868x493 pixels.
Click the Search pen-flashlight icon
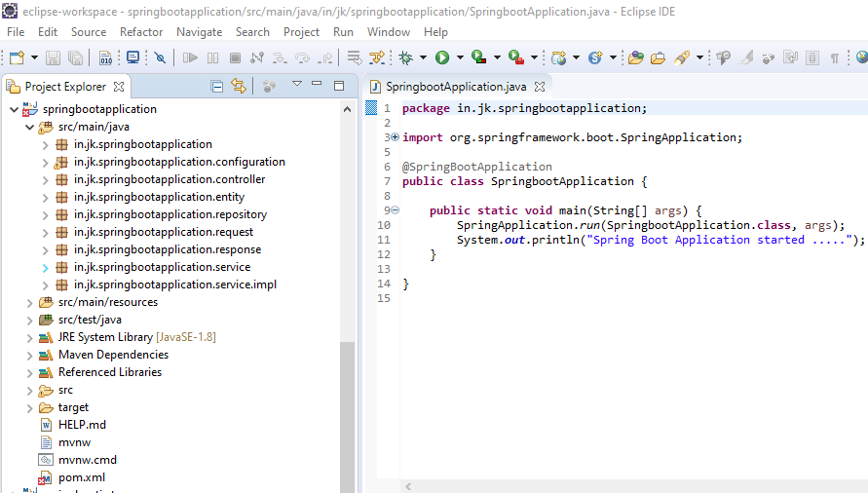[682, 57]
